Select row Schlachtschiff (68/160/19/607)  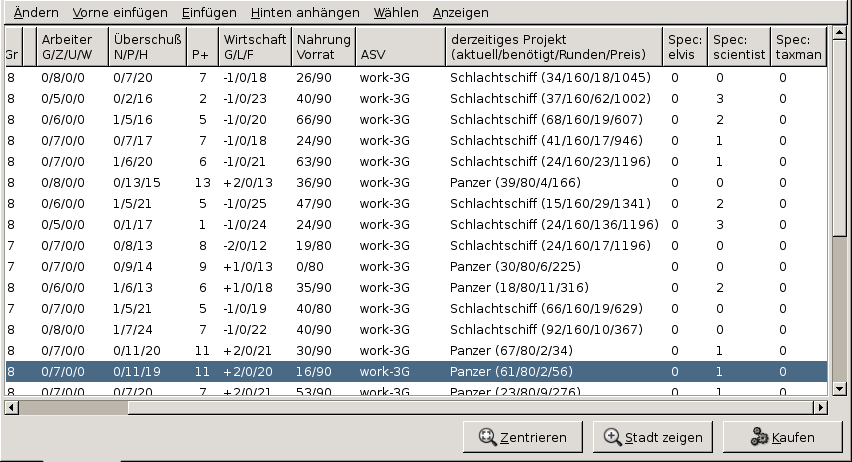pos(416,120)
